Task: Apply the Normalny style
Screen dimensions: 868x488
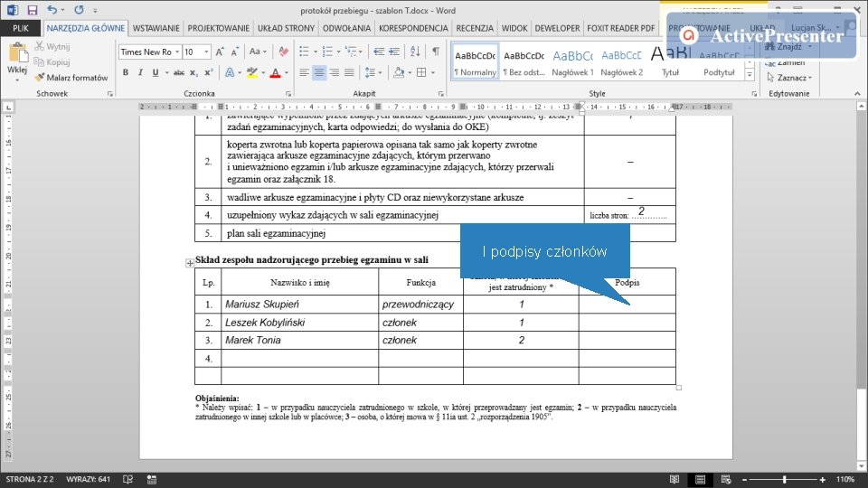Action: click(475, 61)
